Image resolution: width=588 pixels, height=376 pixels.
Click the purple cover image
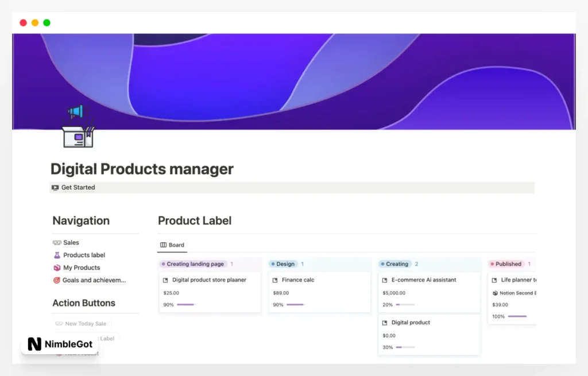pyautogui.click(x=294, y=82)
